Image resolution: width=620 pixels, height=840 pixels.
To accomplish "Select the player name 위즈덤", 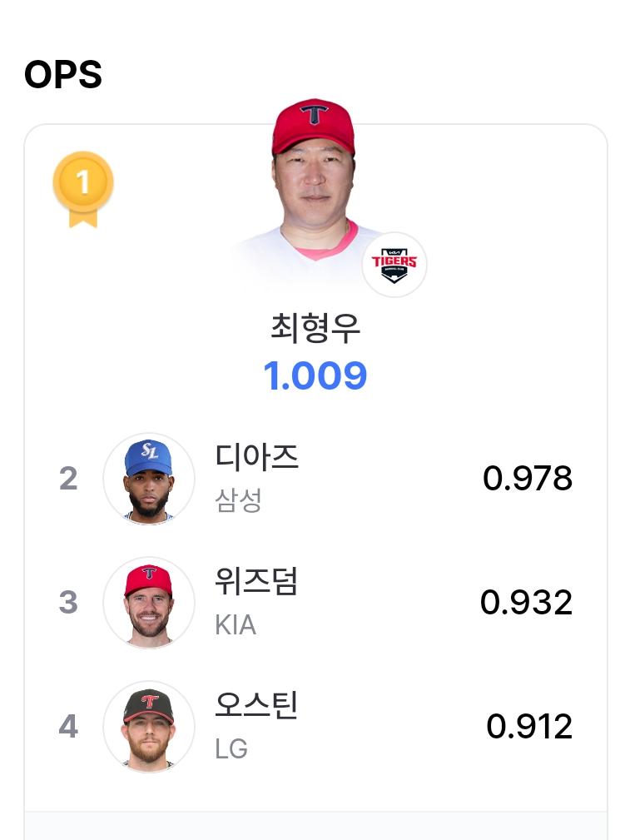I will click(256, 581).
